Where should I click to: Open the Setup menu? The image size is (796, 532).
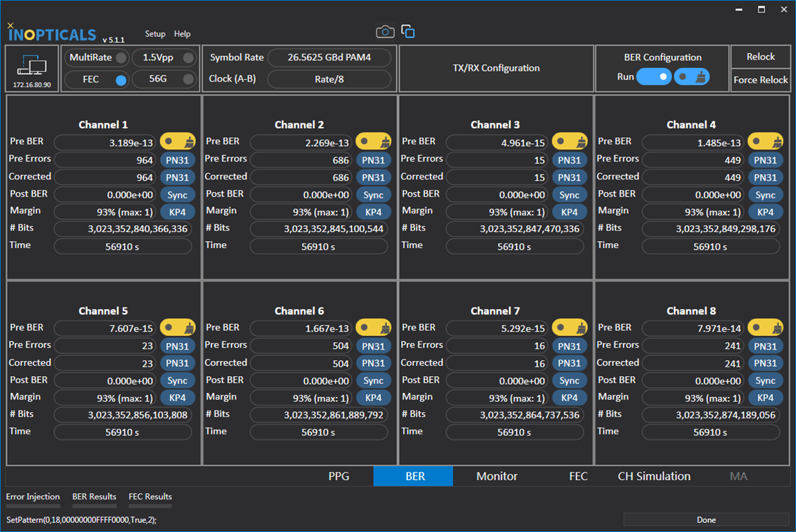click(155, 34)
